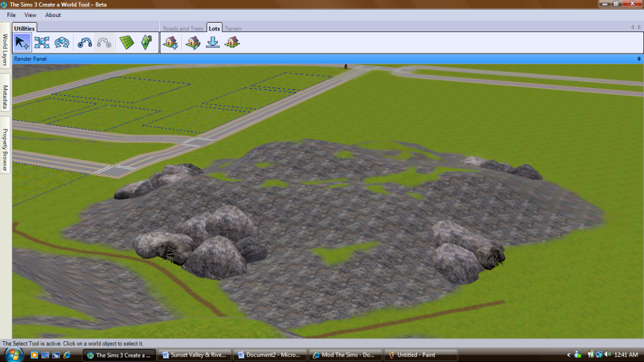Open Sunset Valley & Rive... taskbar window
The height and width of the screenshot is (362, 644).
pyautogui.click(x=195, y=355)
